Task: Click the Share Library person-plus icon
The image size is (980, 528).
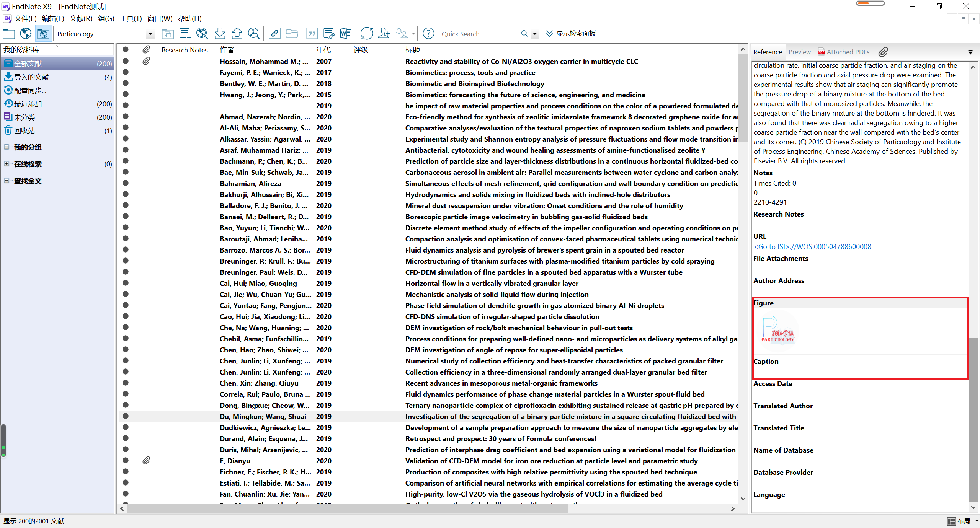Action: tap(384, 34)
